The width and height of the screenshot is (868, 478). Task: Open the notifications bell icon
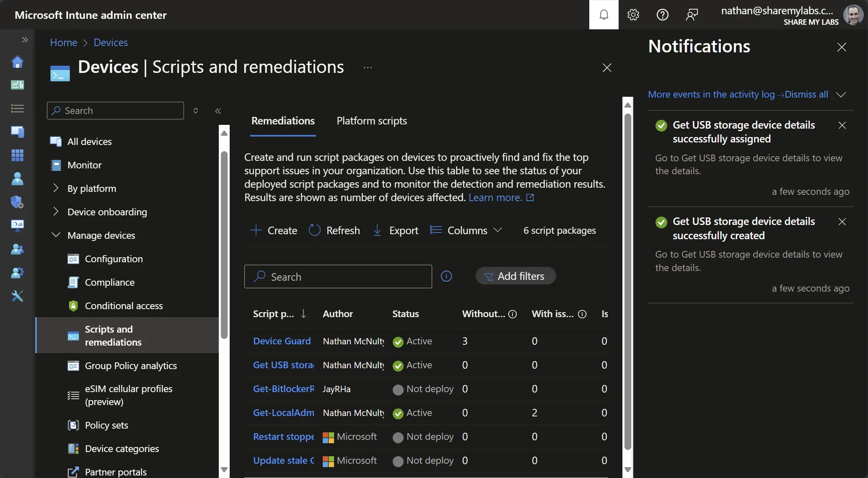pyautogui.click(x=604, y=15)
